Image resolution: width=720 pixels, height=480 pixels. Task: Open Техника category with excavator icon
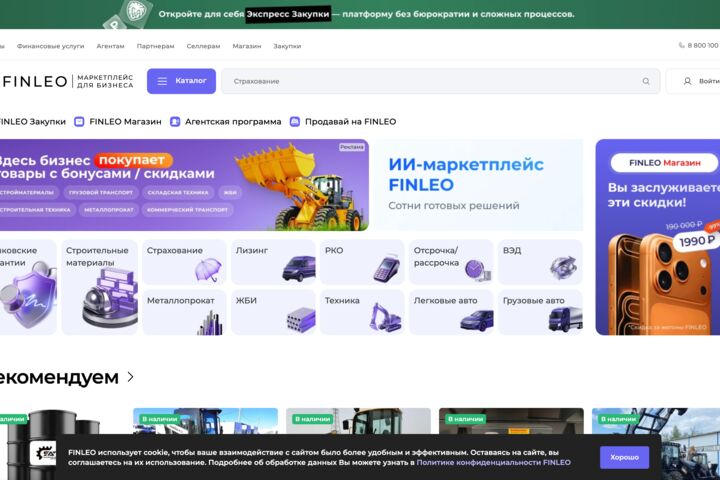coord(362,312)
